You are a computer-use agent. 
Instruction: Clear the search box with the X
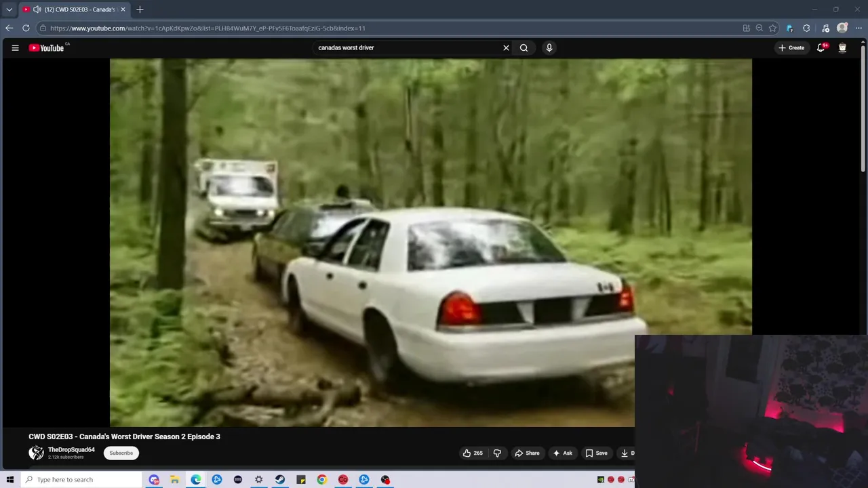pyautogui.click(x=506, y=48)
